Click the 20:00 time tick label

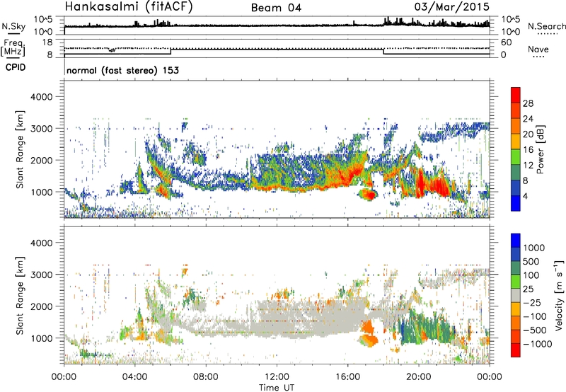pos(419,377)
